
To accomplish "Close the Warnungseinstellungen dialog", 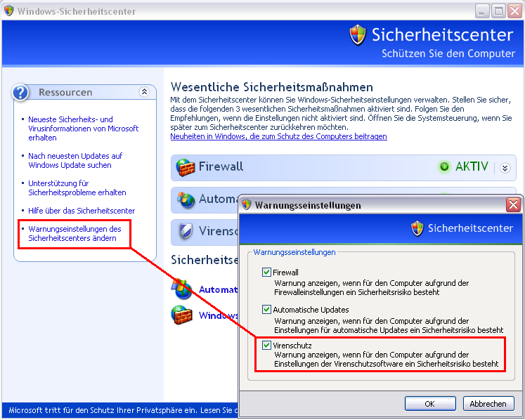I will pyautogui.click(x=513, y=205).
